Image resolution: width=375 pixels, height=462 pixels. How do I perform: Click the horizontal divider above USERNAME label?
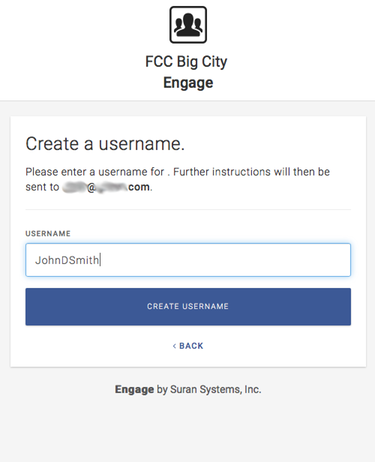pos(188,210)
